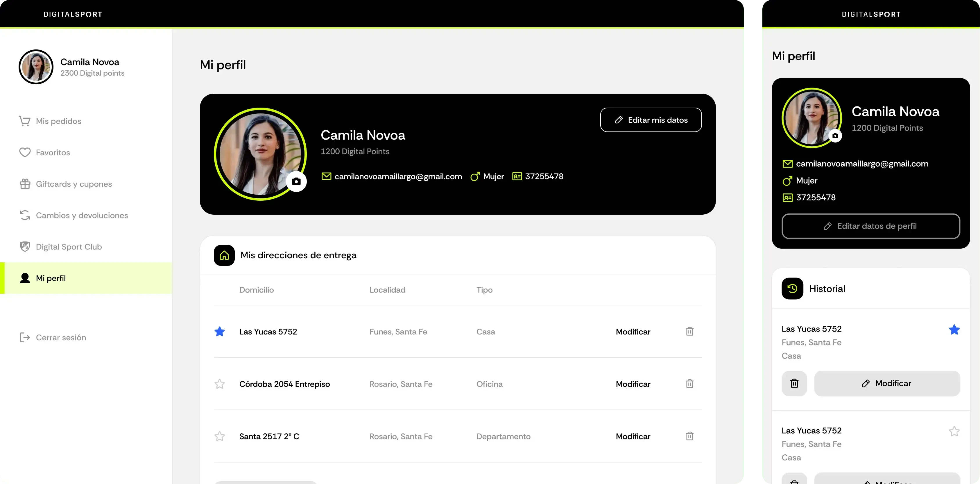Toggle the empty star on second mobile address
The image size is (980, 484).
pyautogui.click(x=954, y=431)
